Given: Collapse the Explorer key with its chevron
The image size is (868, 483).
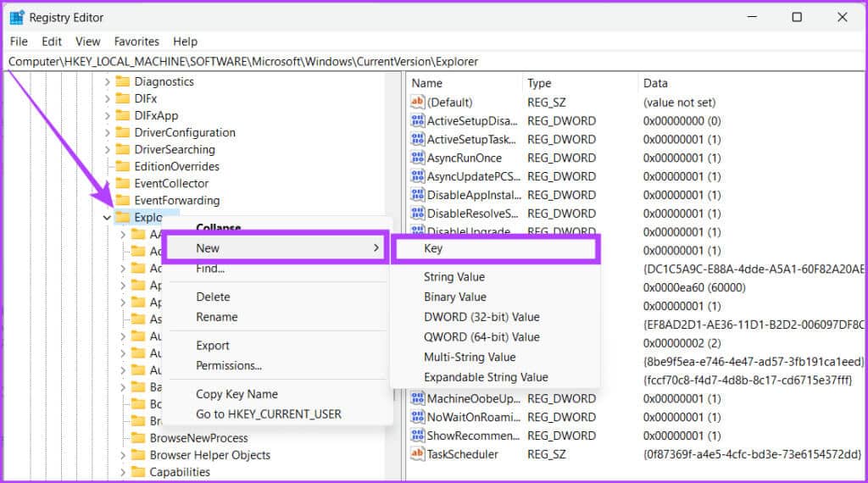Looking at the screenshot, I should click(x=107, y=218).
